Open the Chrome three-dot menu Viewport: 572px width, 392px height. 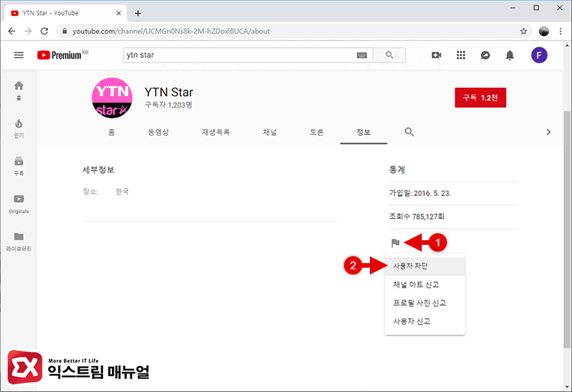[x=561, y=31]
